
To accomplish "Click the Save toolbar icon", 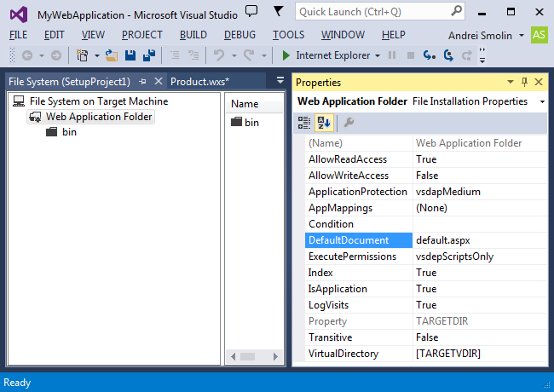I will click(130, 55).
